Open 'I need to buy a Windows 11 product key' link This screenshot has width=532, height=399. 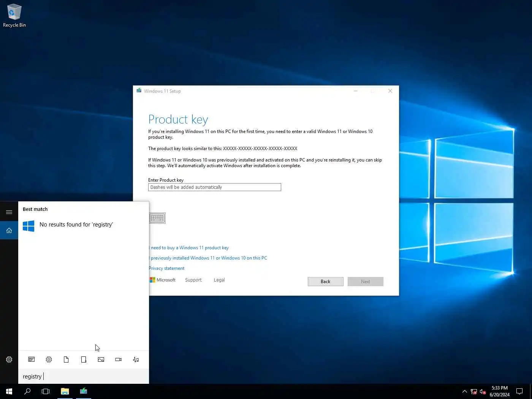189,248
